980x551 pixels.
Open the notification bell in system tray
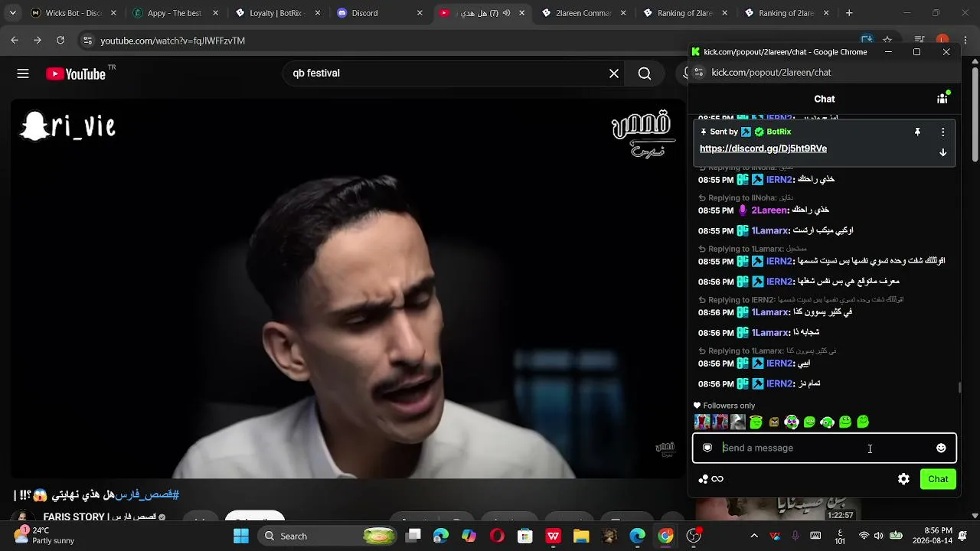click(x=963, y=536)
